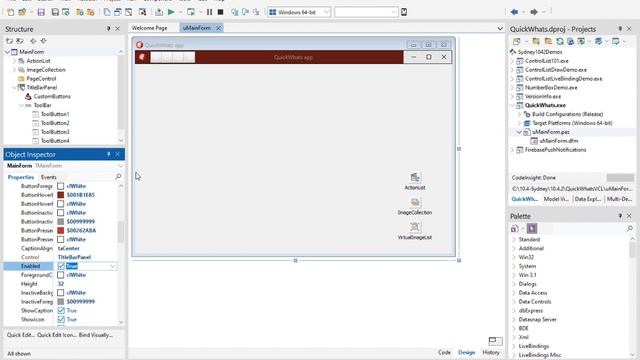The width and height of the screenshot is (640, 360).
Task: Switch to the Welcome Page tab
Action: (x=149, y=28)
